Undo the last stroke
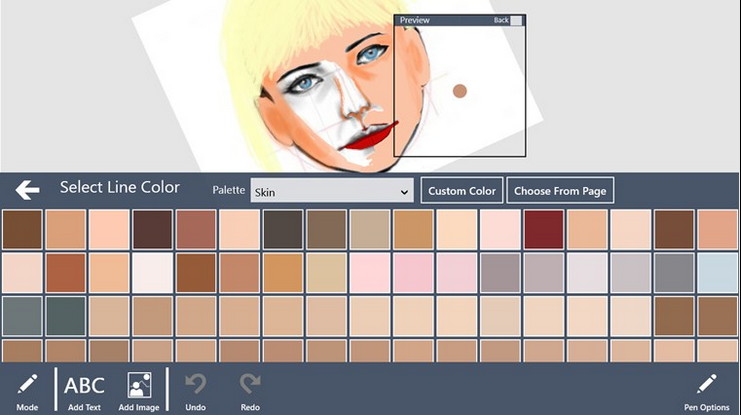Image resolution: width=741 pixels, height=415 pixels. coord(195,391)
